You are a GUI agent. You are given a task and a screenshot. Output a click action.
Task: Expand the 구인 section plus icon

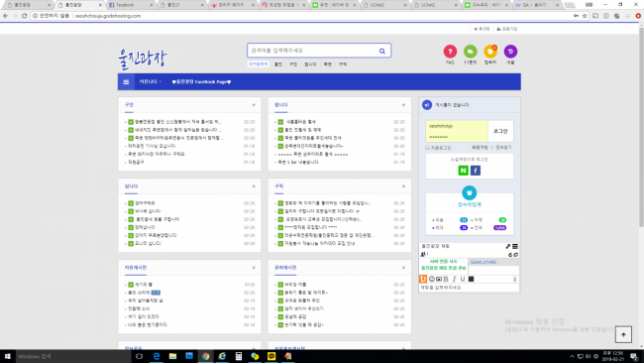[254, 105]
